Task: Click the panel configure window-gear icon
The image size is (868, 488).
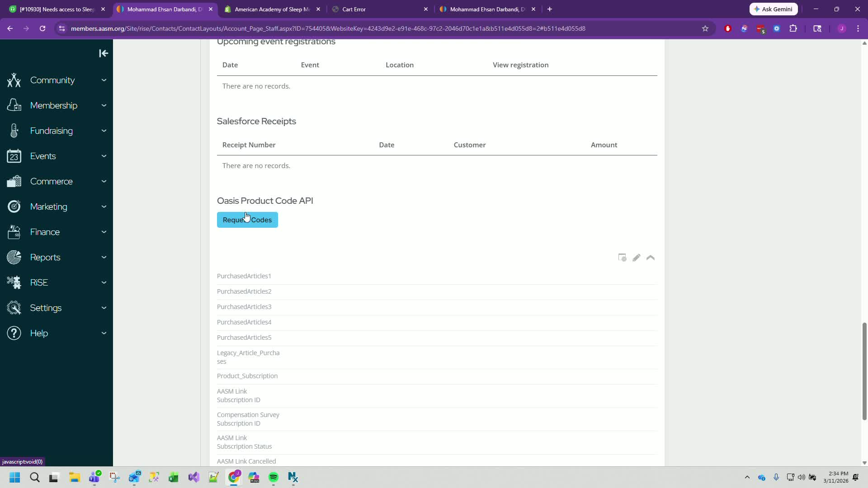Action: tap(622, 258)
